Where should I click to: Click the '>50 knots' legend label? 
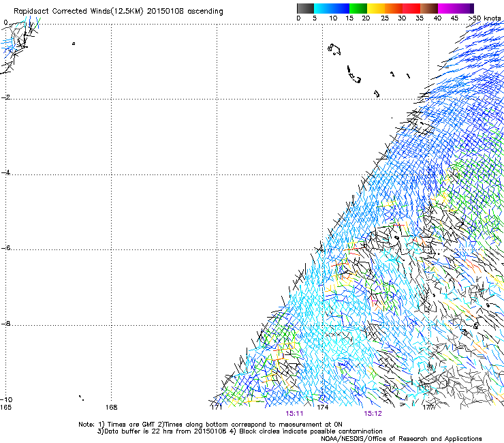pos(484,18)
